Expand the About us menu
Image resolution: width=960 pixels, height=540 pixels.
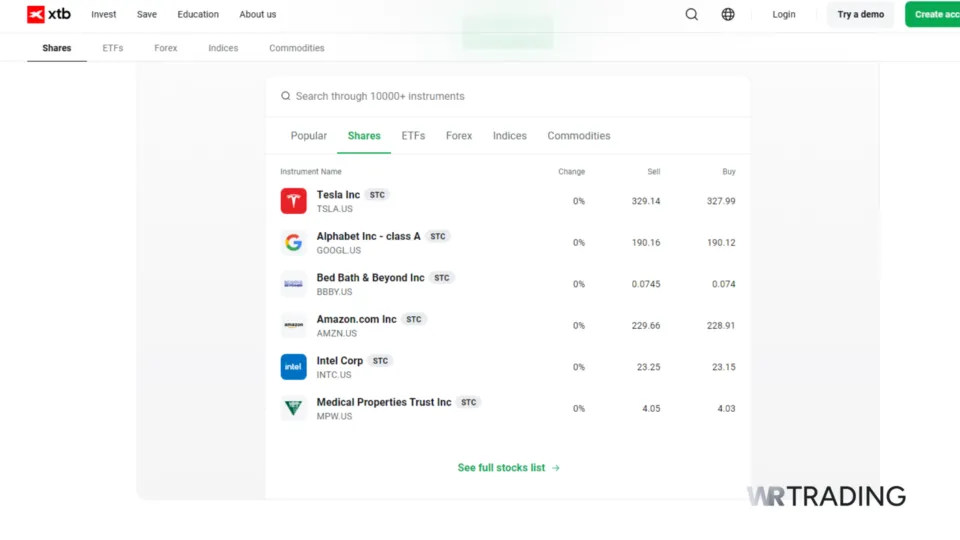(258, 14)
